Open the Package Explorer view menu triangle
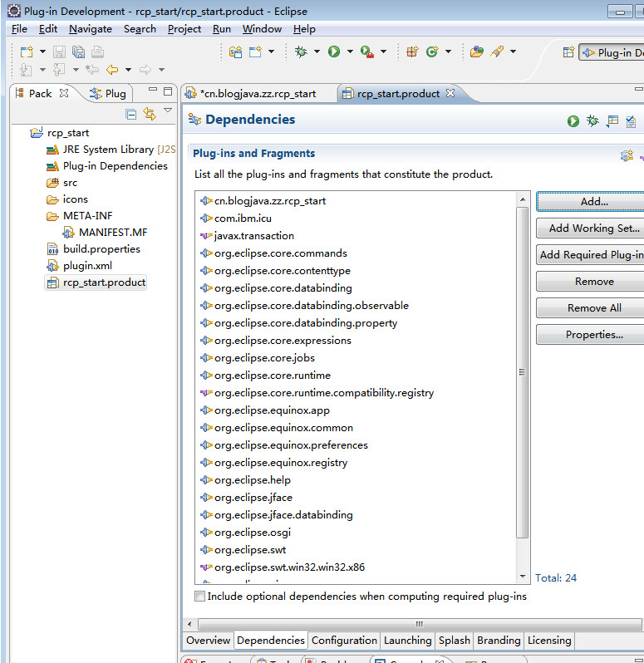Viewport: 644px width, 663px height. pyautogui.click(x=168, y=110)
